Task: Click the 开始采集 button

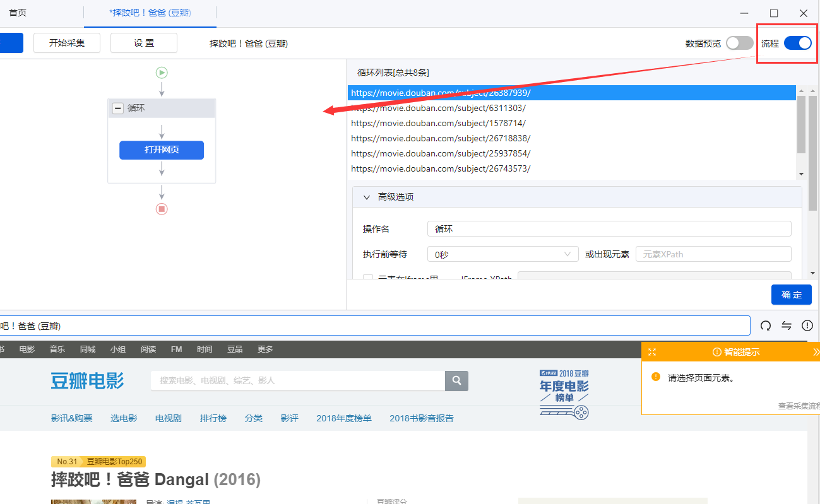Action: [x=68, y=43]
